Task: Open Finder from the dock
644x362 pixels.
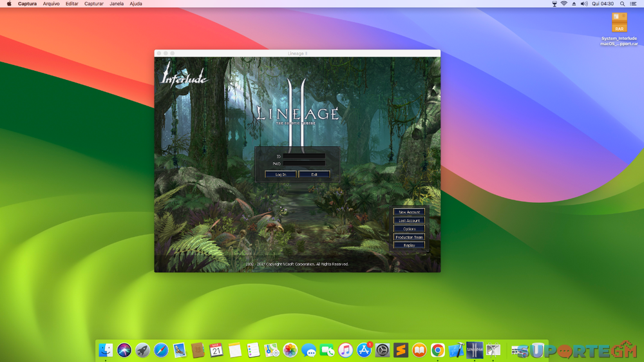Action: pyautogui.click(x=106, y=350)
